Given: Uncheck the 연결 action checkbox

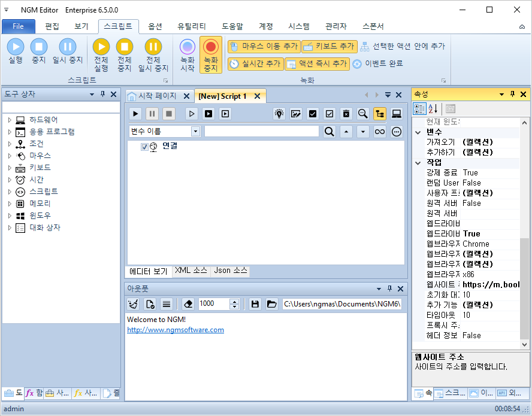Looking at the screenshot, I should pyautogui.click(x=144, y=147).
